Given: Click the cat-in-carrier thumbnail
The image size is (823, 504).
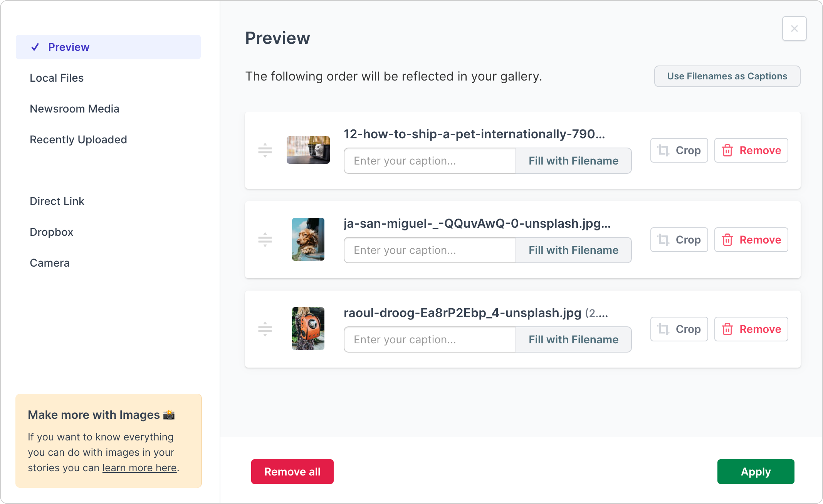Looking at the screenshot, I should (x=308, y=150).
